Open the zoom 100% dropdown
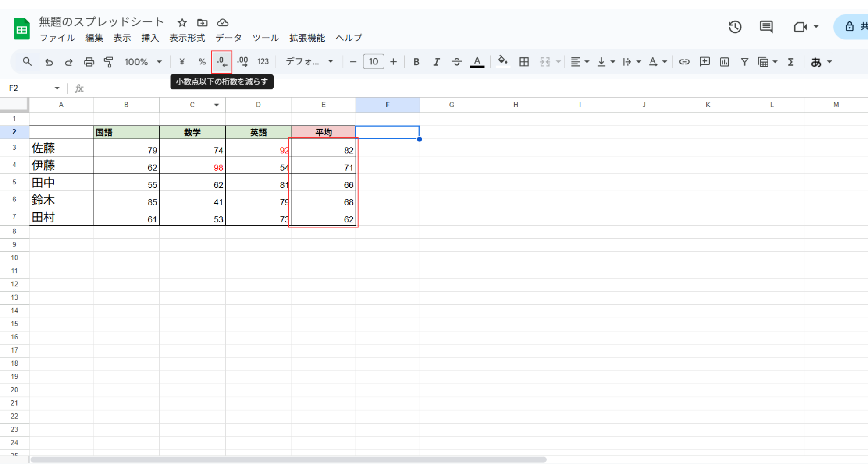The height and width of the screenshot is (473, 868). [143, 62]
